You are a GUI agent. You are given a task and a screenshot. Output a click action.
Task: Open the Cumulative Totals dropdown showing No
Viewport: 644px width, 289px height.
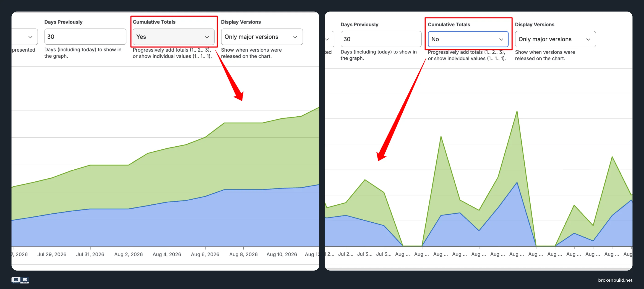click(x=468, y=39)
